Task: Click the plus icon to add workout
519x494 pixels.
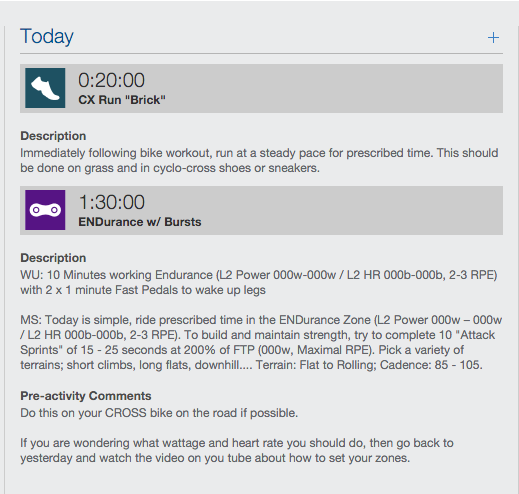Action: (493, 38)
